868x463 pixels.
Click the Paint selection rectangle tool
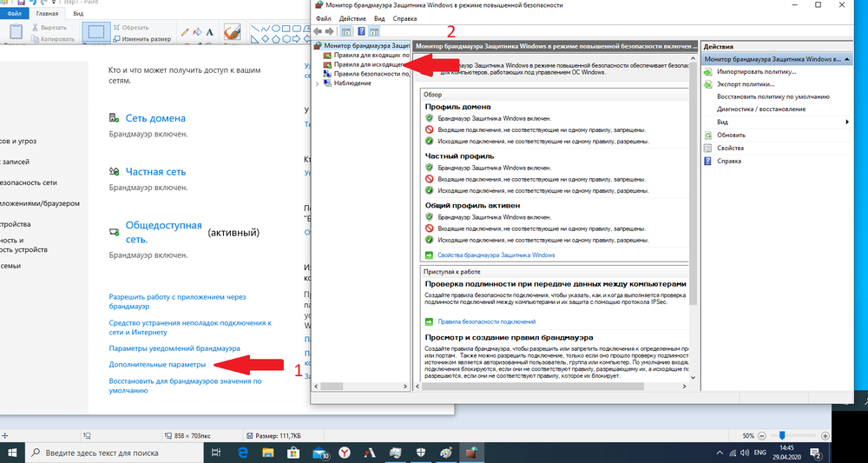(96, 33)
